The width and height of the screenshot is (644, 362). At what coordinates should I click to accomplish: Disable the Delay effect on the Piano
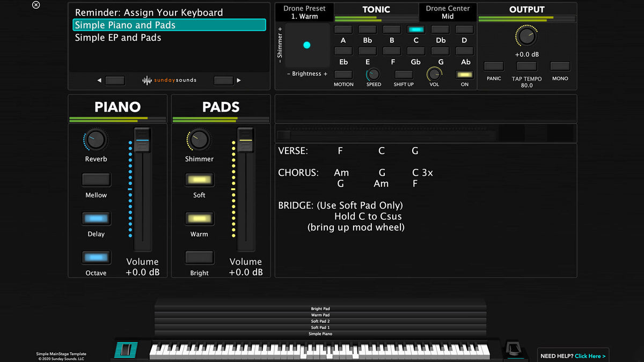96,218
